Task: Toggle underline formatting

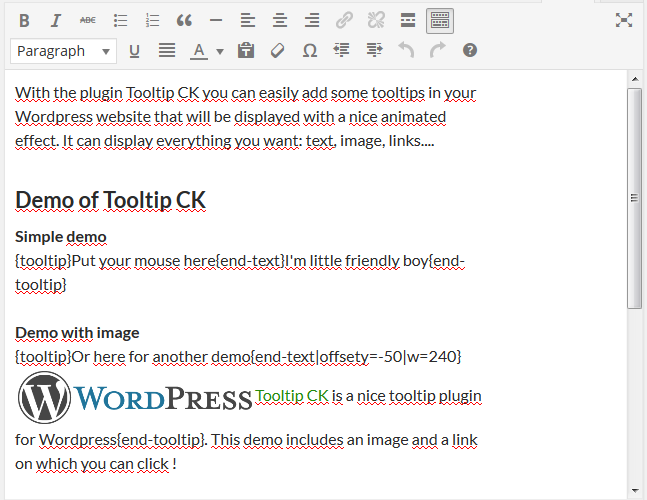Action: 135,51
